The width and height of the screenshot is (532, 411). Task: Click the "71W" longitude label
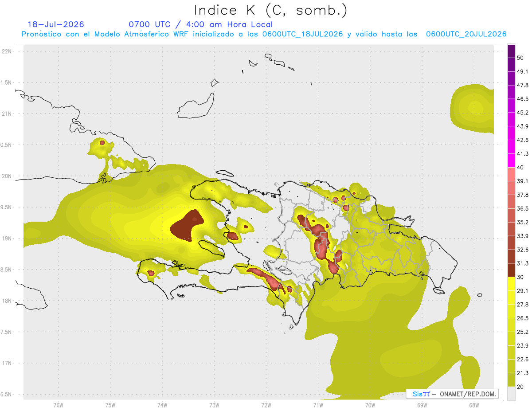point(318,405)
